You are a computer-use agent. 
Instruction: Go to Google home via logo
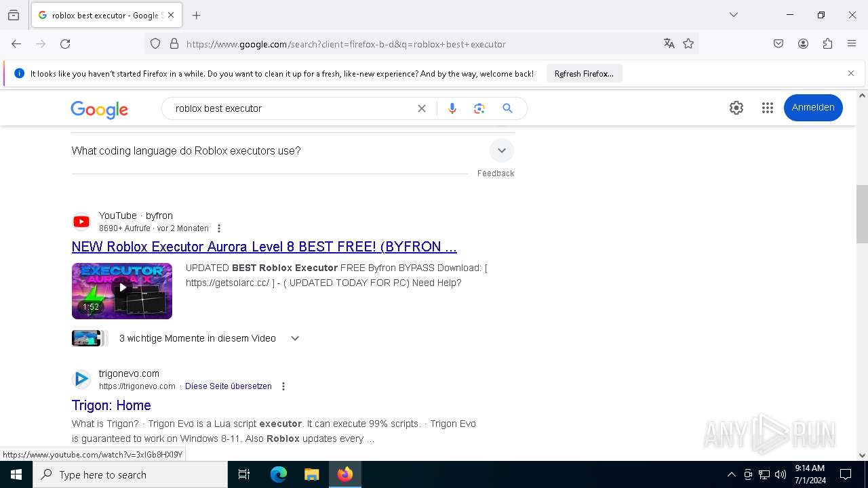[100, 109]
